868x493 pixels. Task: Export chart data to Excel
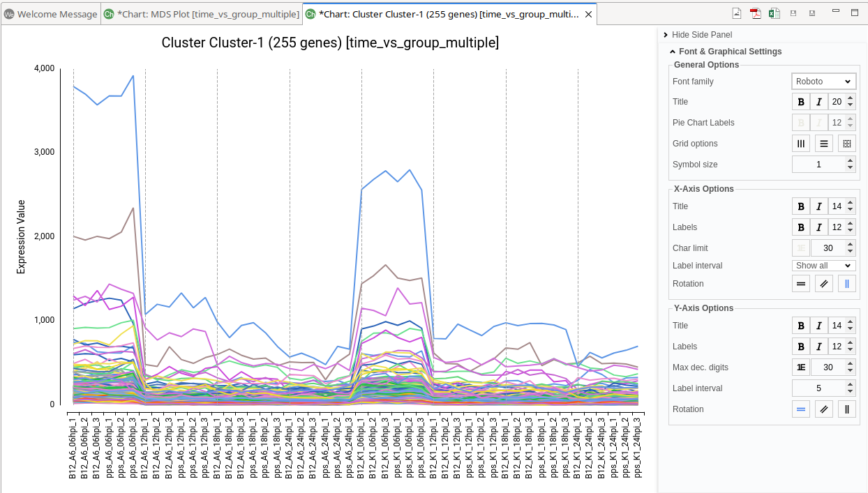click(x=775, y=13)
